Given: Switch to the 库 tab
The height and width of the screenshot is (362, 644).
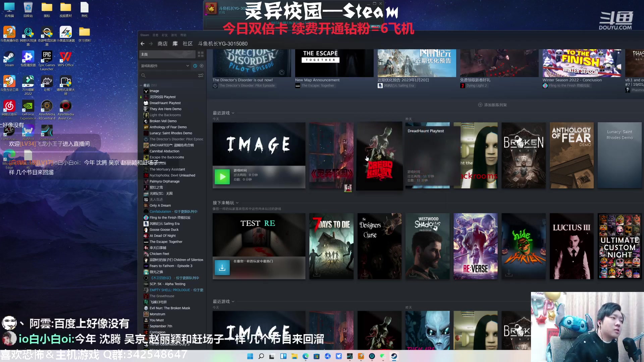Looking at the screenshot, I should (x=175, y=44).
